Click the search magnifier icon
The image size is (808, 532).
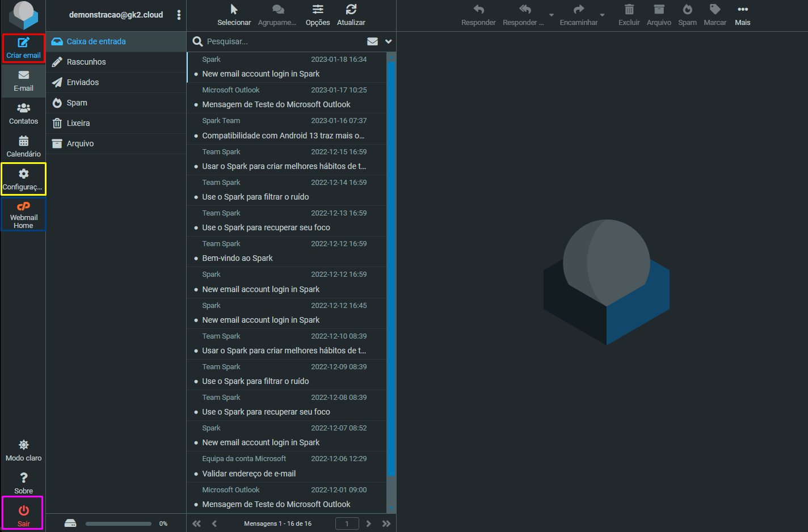pyautogui.click(x=197, y=41)
